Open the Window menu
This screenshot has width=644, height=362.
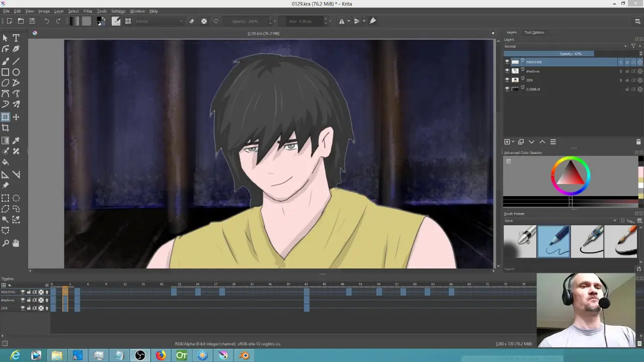(x=137, y=11)
